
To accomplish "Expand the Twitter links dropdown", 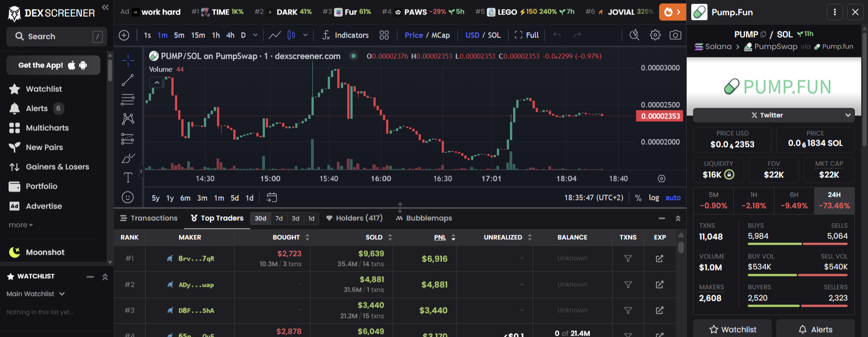I will [848, 115].
